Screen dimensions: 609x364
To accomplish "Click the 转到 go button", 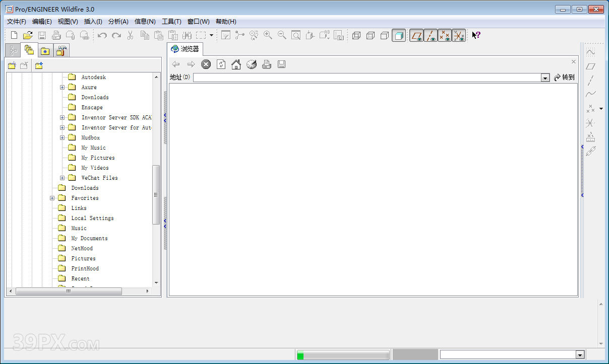I will (564, 78).
